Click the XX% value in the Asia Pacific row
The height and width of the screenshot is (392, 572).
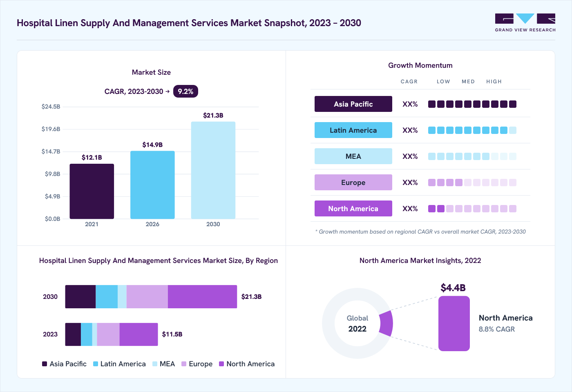coord(410,104)
